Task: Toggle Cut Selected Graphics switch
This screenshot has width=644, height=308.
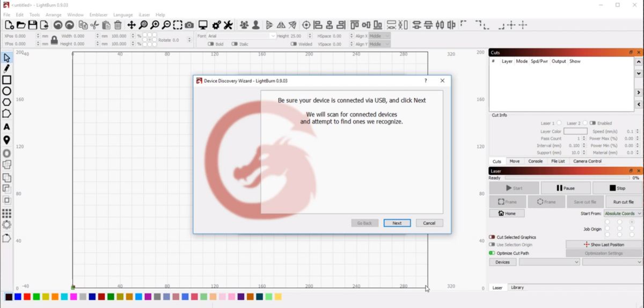Action: coord(492,237)
